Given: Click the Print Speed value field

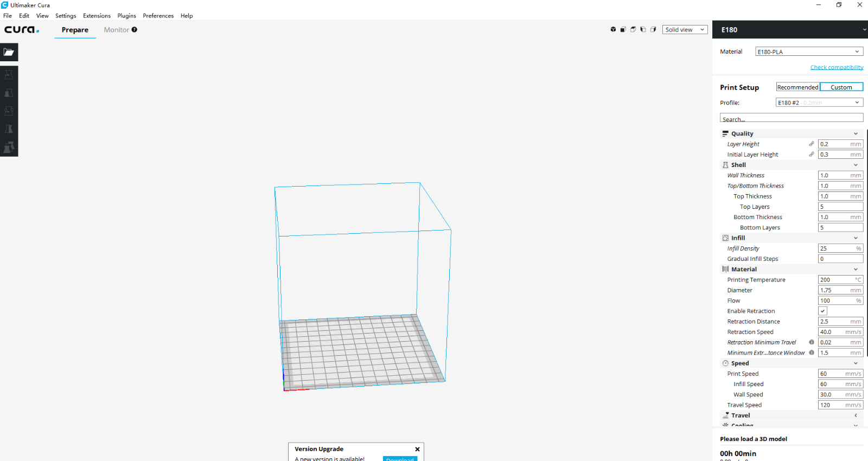Looking at the screenshot, I should click(840, 374).
